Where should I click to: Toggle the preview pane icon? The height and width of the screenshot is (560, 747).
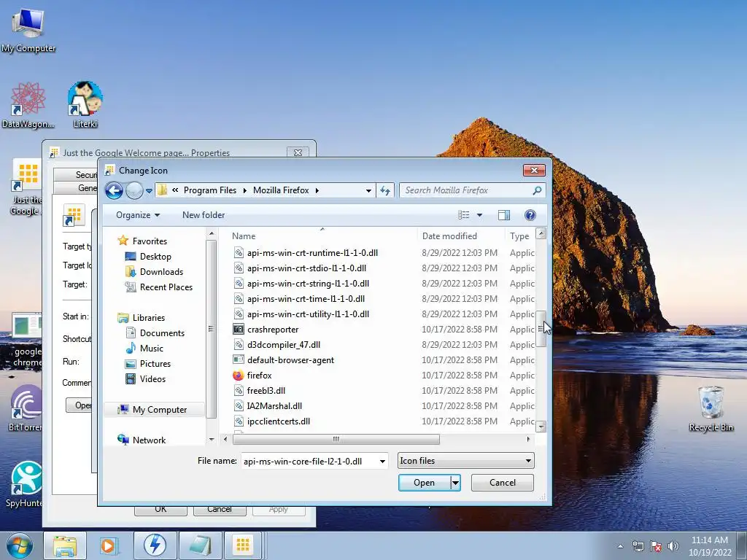pos(503,215)
